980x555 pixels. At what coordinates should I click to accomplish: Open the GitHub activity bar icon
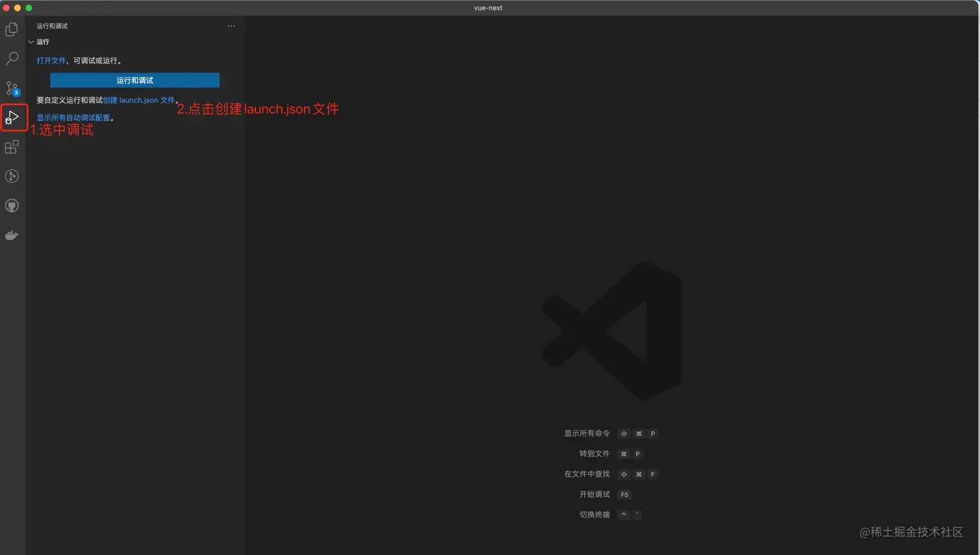12,206
